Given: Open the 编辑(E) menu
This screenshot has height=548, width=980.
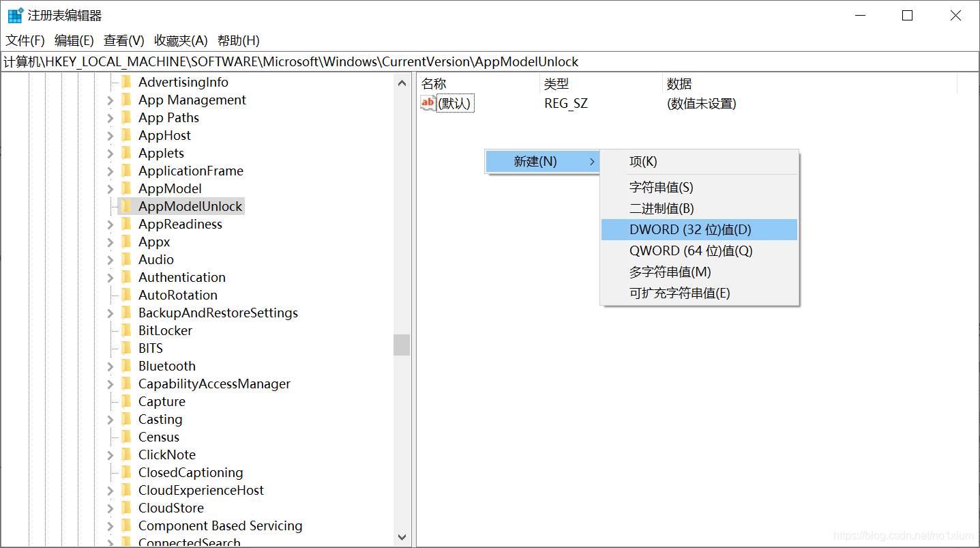Looking at the screenshot, I should (x=74, y=40).
